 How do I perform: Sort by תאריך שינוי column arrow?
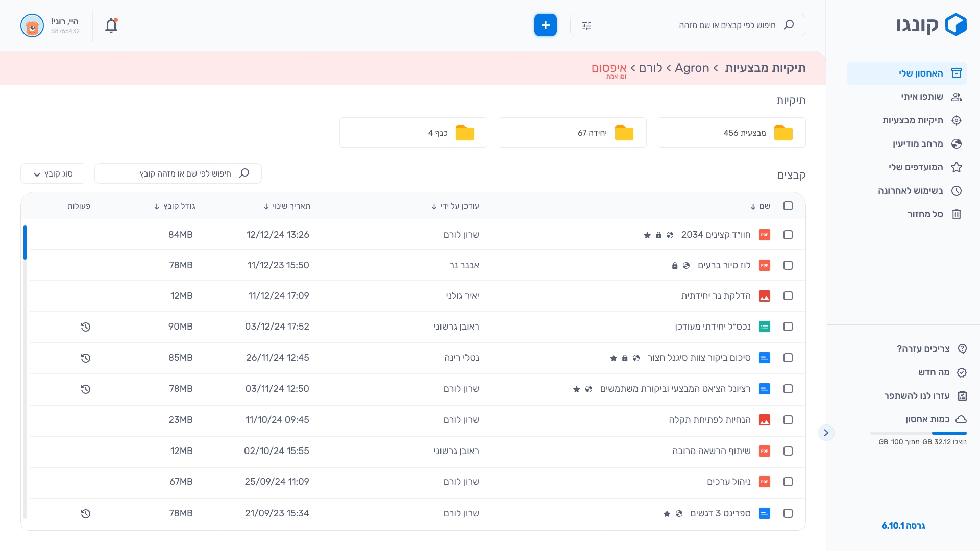coord(266,206)
